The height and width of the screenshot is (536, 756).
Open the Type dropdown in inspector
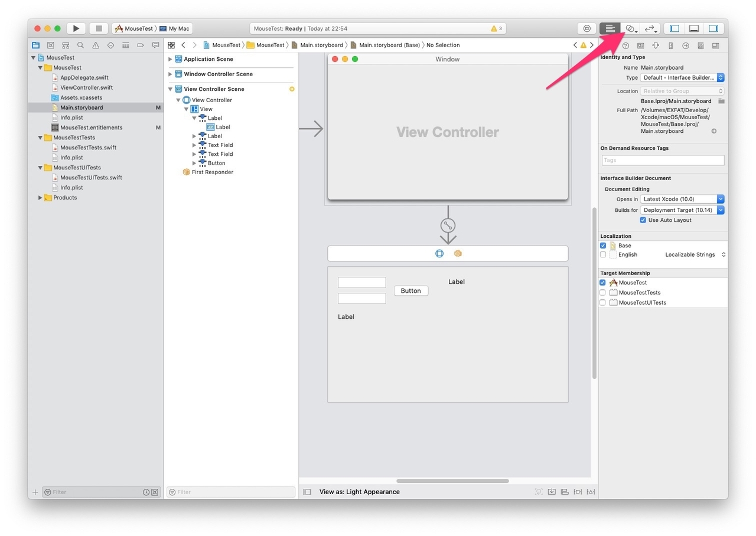[x=682, y=78]
